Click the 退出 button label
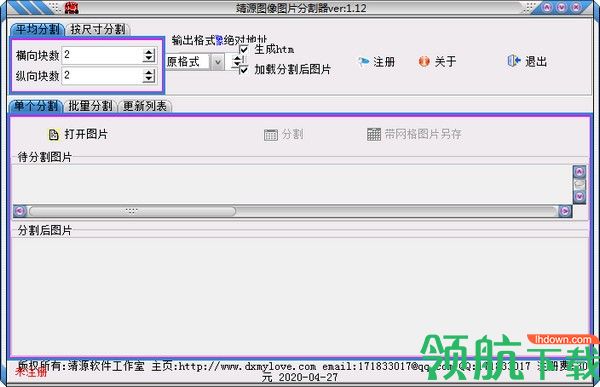The width and height of the screenshot is (600, 387). [536, 61]
